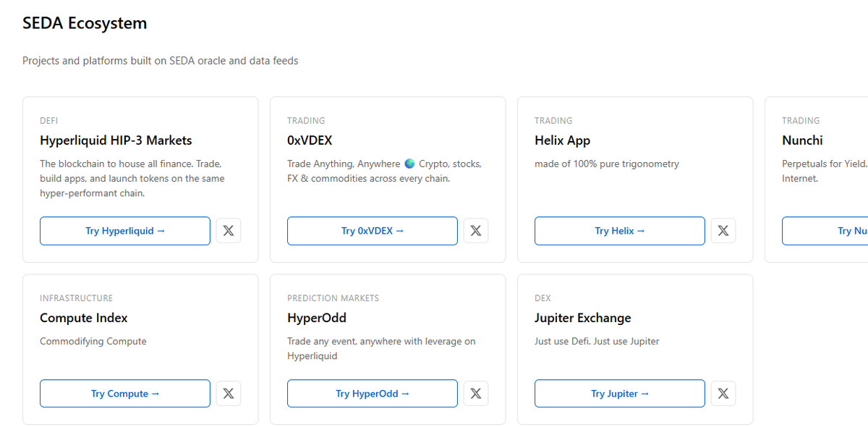Select the Hyperliquid HIP-3 Markets title
The height and width of the screenshot is (427, 868).
point(116,140)
